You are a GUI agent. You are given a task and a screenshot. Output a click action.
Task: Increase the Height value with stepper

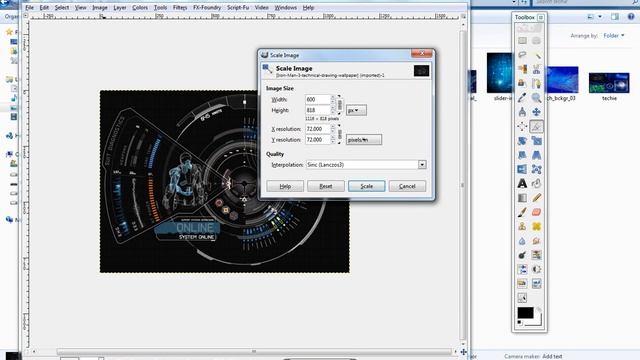[333, 108]
